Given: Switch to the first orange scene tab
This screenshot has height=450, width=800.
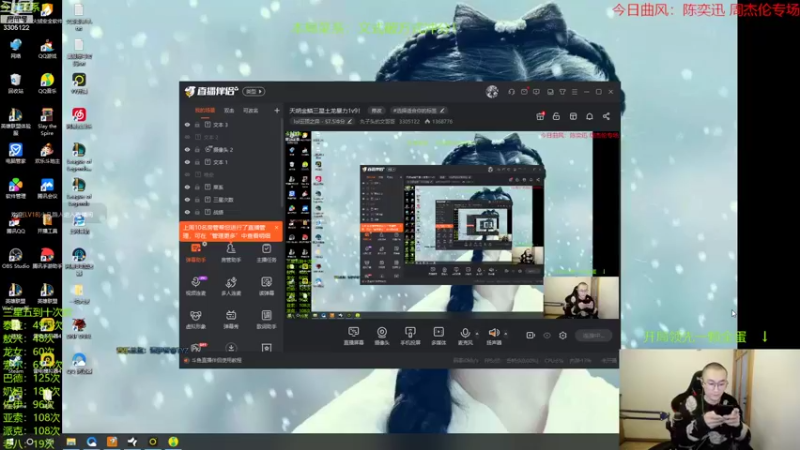Looking at the screenshot, I should tap(205, 110).
